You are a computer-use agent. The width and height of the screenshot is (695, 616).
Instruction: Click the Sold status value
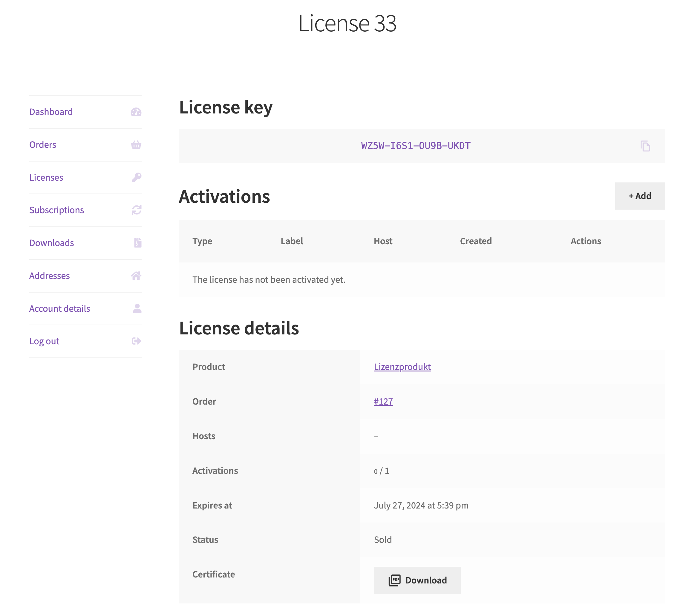(x=382, y=540)
